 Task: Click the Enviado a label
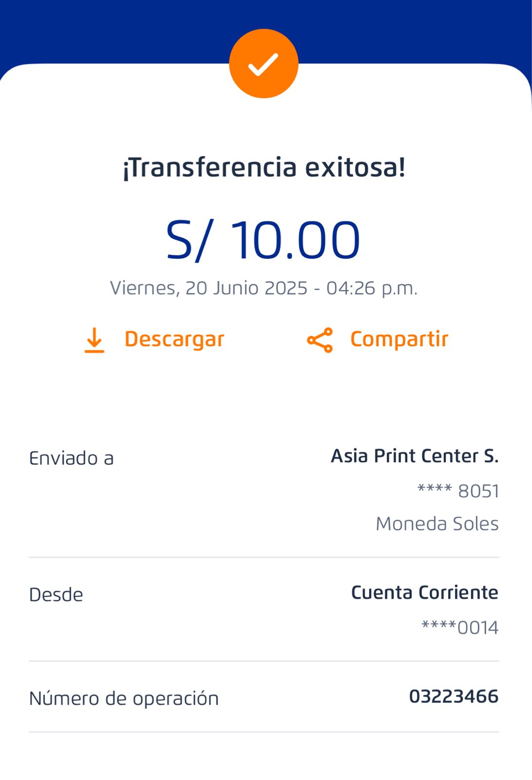point(71,458)
